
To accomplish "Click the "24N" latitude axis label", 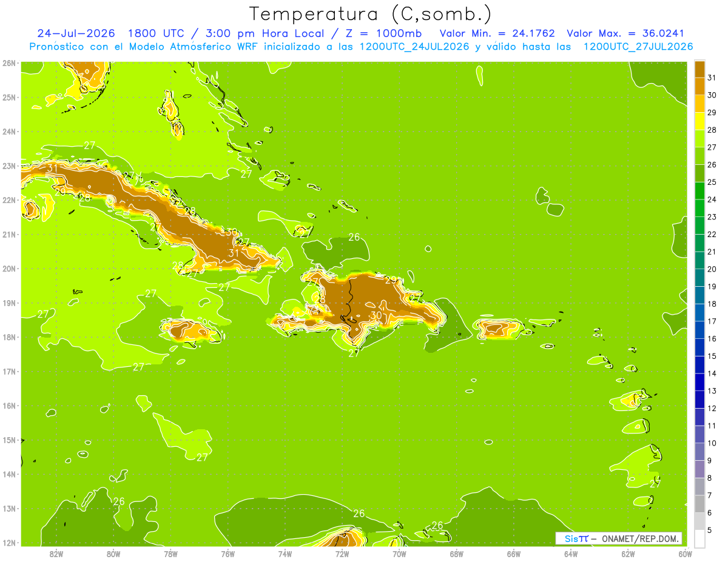I will (9, 132).
